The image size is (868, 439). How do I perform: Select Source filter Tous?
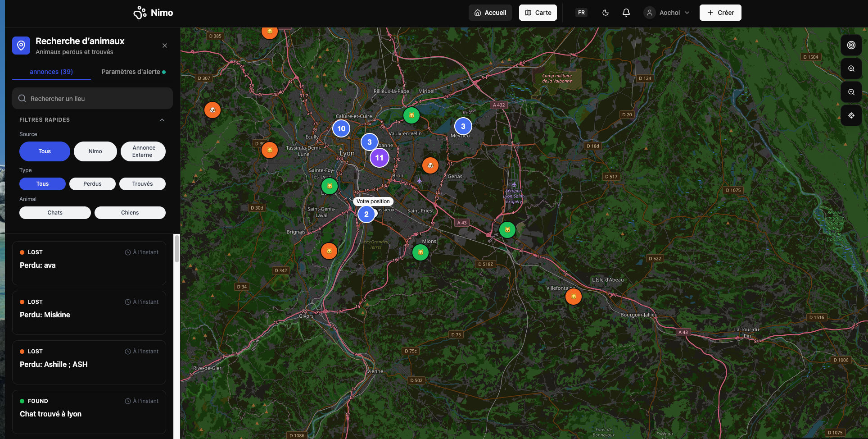pyautogui.click(x=45, y=151)
